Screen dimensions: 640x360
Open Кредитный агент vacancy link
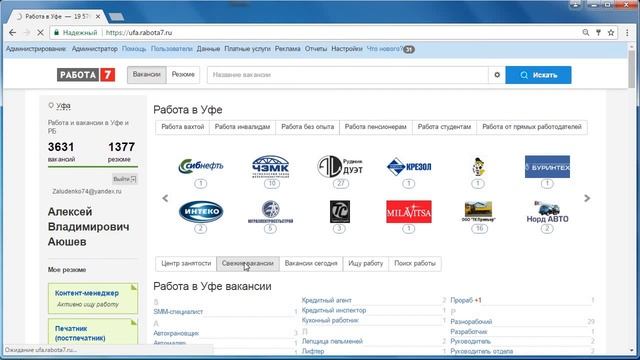click(x=327, y=300)
